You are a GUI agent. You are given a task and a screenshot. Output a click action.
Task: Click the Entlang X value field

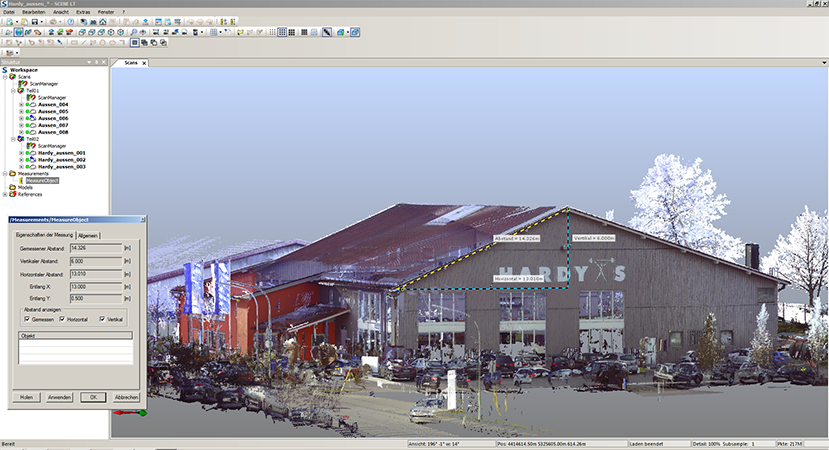[96, 287]
